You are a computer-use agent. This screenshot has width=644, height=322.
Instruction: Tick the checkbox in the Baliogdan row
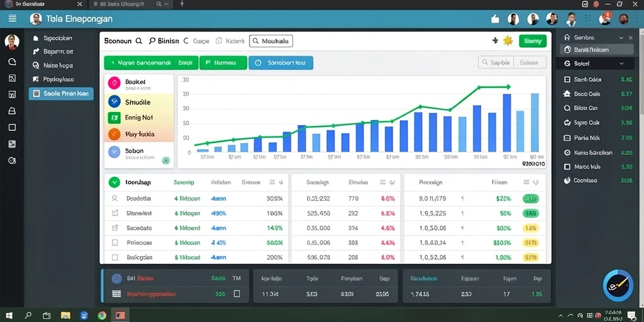point(115,257)
